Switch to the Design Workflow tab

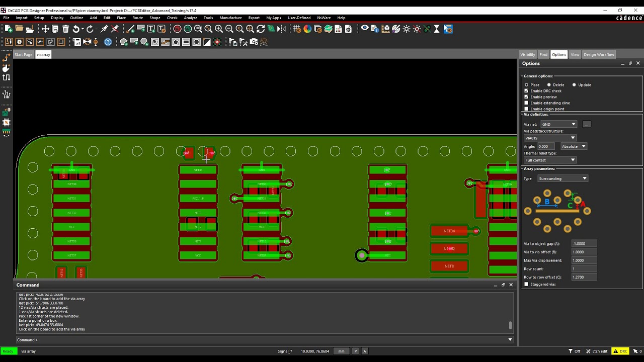[x=599, y=54]
